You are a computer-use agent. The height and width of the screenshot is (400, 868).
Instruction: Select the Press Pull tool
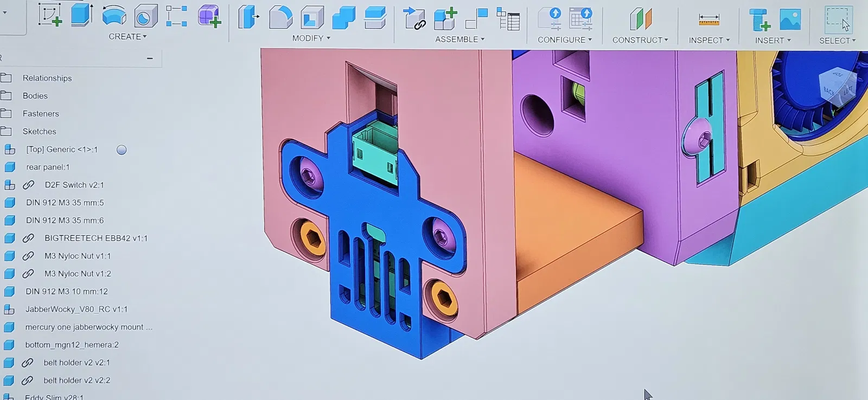[248, 17]
